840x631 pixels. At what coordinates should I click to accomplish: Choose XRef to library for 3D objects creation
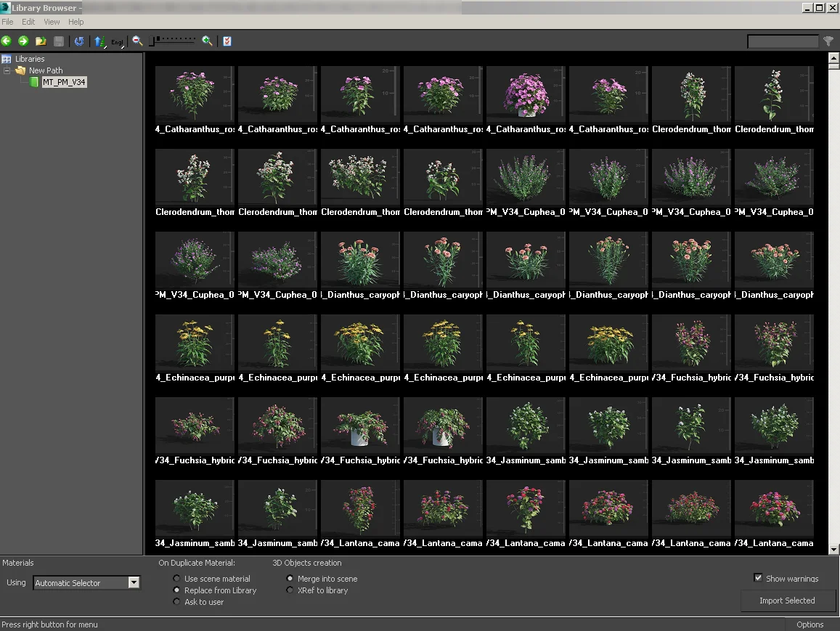coord(290,590)
